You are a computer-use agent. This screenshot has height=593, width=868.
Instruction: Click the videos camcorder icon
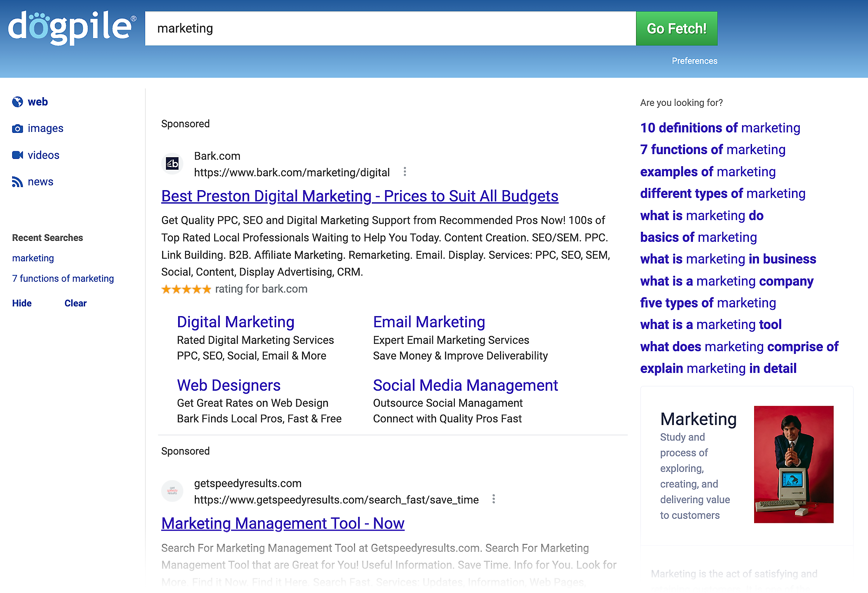(17, 155)
